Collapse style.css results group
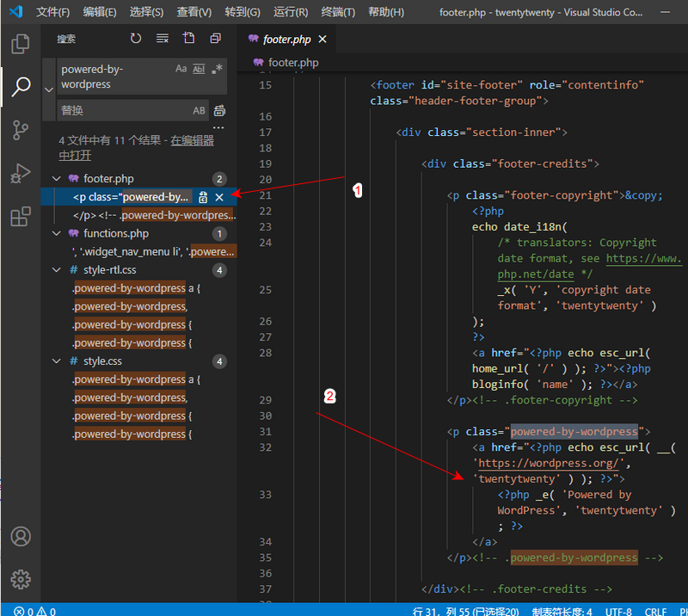The image size is (688, 616). click(x=57, y=361)
